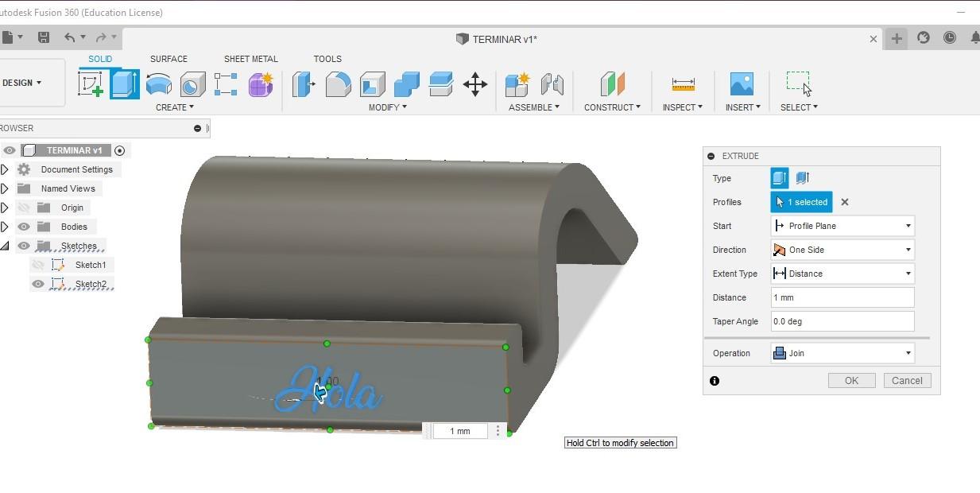980x493 pixels.
Task: Open the INSERT dropdown menu
Action: [743, 107]
